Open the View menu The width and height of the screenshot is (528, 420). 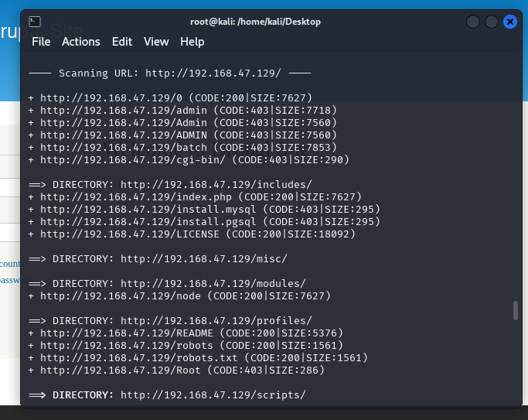[x=156, y=42]
